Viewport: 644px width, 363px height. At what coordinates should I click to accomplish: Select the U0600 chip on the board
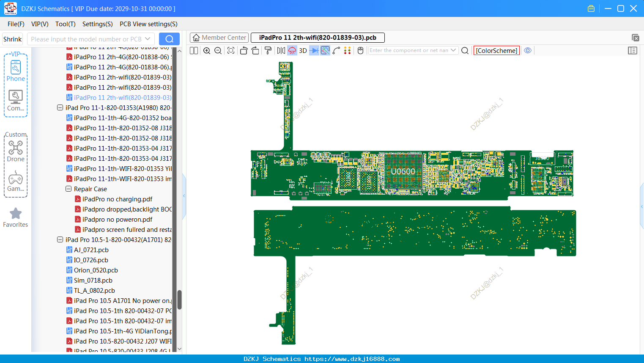[x=403, y=171]
